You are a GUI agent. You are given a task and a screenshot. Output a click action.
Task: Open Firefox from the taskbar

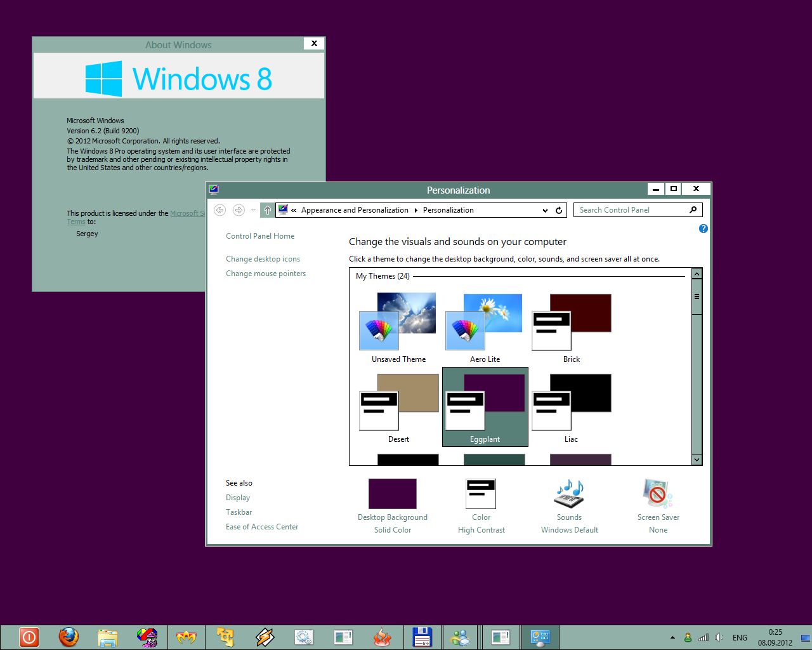[69, 637]
